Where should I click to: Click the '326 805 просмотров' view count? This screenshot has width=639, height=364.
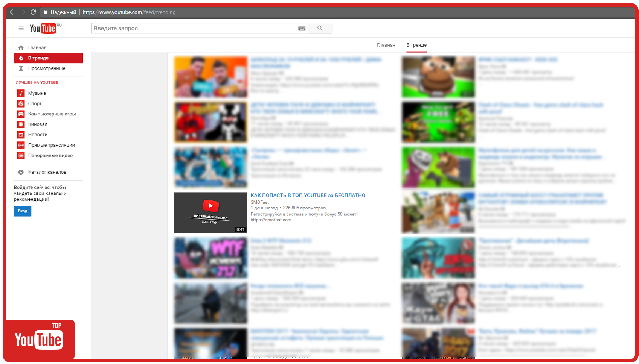pyautogui.click(x=304, y=208)
